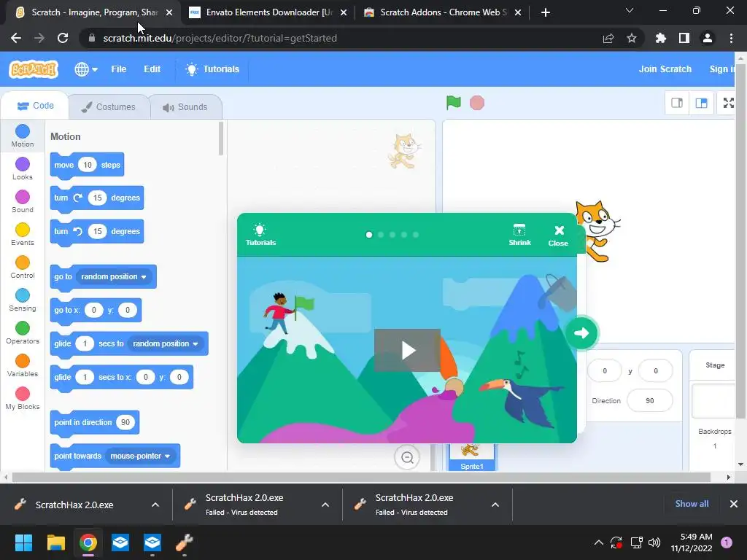Click the block palette vertical scrollbar
The height and width of the screenshot is (560, 747).
click(x=220, y=139)
